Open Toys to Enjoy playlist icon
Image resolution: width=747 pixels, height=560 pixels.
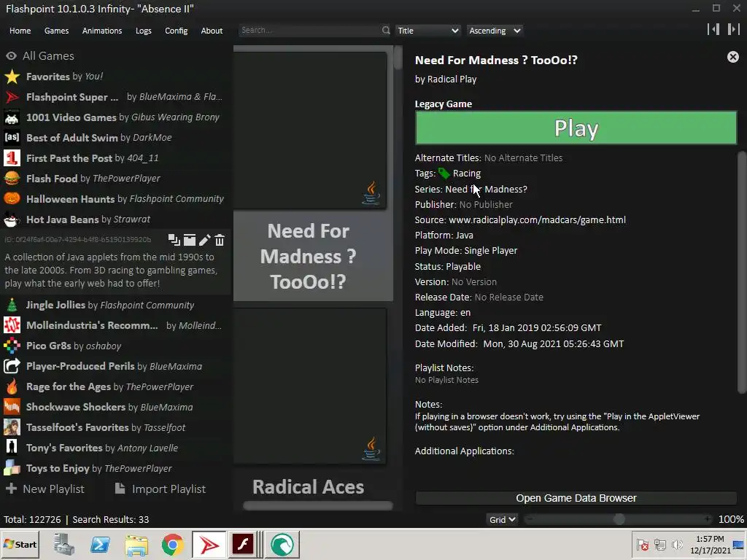tap(12, 469)
